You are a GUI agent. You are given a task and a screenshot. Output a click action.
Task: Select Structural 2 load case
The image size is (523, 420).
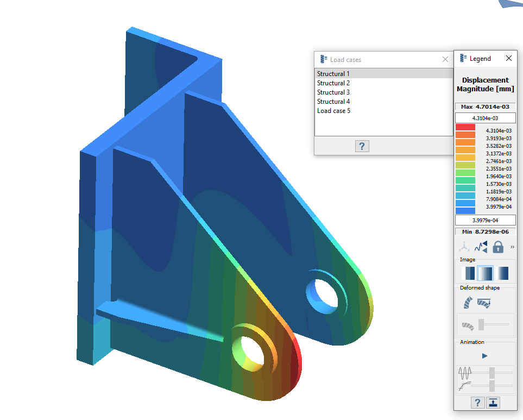[x=333, y=83]
